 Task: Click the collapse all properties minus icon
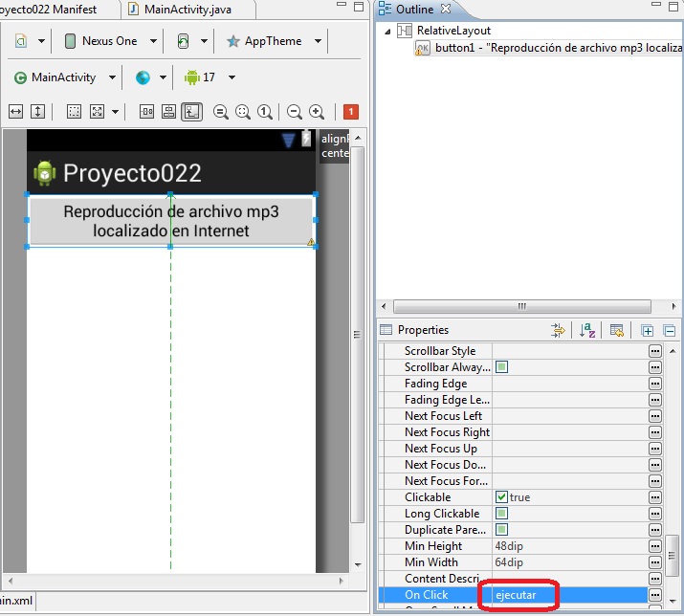tap(670, 331)
